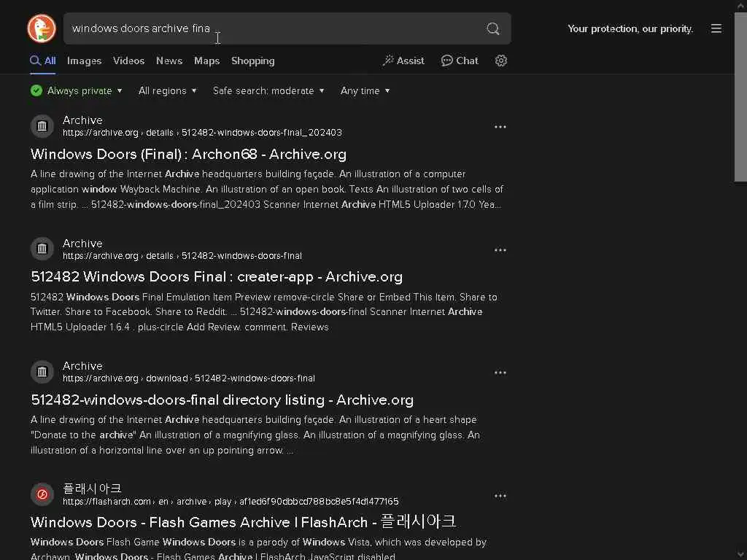747x560 pixels.
Task: Open the Any time filter dropdown
Action: pyautogui.click(x=365, y=90)
